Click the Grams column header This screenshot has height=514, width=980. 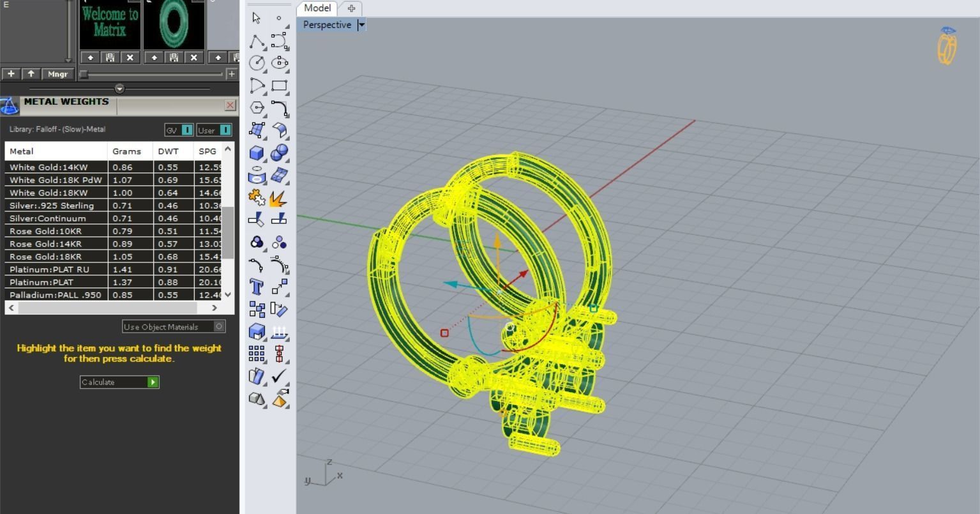(x=130, y=151)
